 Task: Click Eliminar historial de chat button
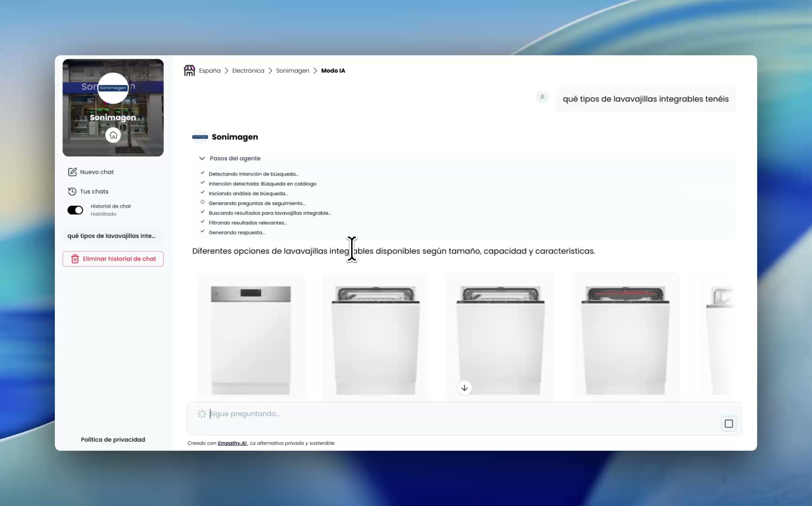(113, 259)
